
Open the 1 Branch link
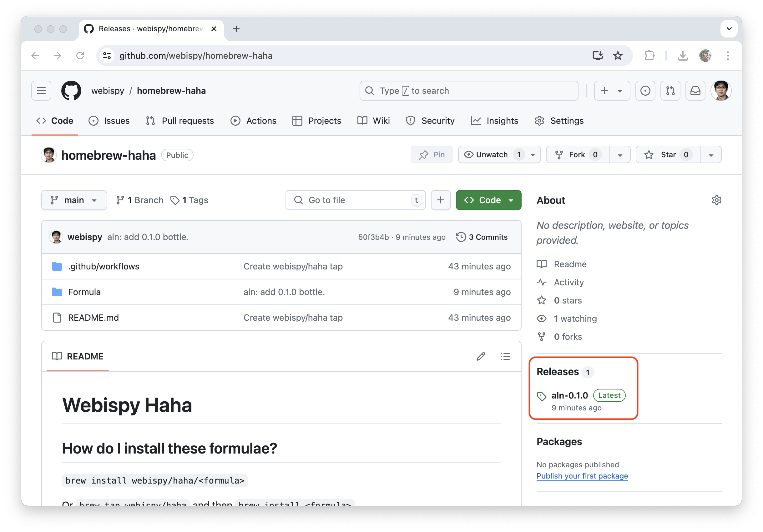click(x=140, y=200)
